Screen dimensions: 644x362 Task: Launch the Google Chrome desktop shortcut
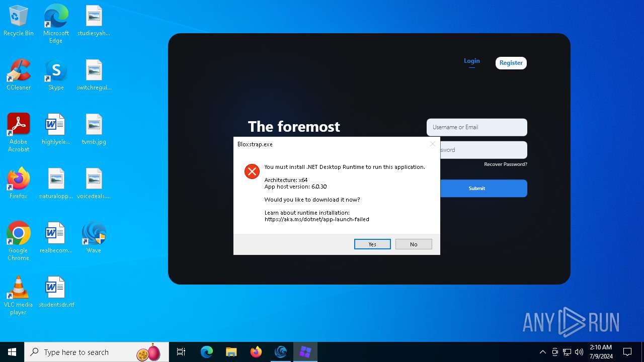pos(19,241)
